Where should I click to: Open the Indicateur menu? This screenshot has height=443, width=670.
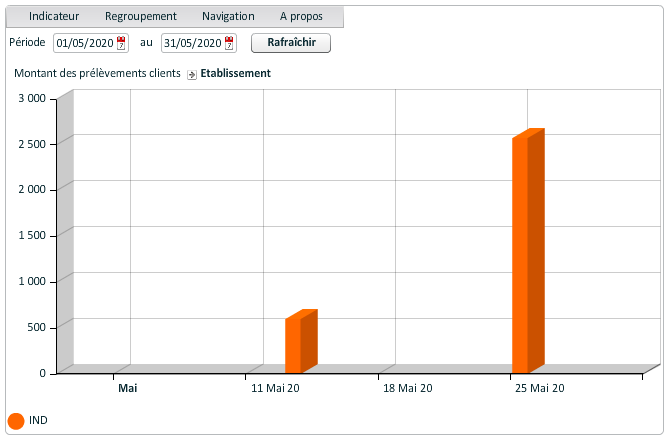pos(54,17)
